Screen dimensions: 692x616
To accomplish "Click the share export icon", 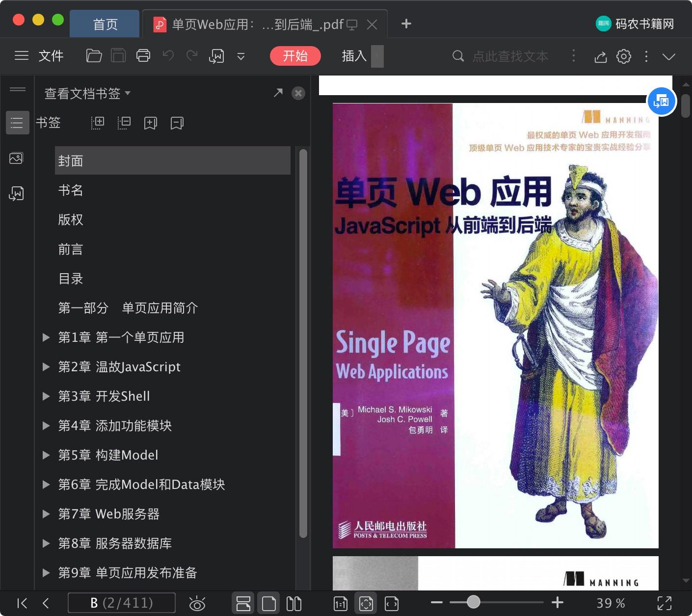I will [601, 56].
